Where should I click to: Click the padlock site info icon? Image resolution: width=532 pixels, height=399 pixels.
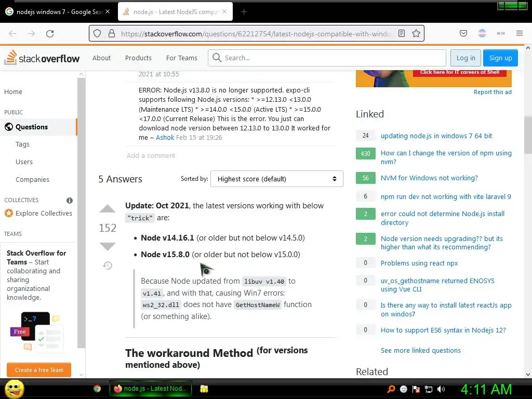point(112,34)
